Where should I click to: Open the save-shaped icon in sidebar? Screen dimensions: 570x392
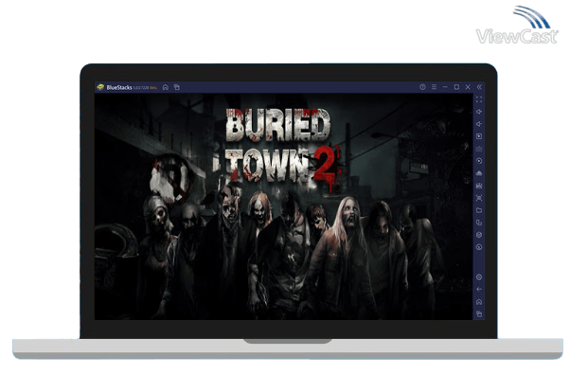479,186
